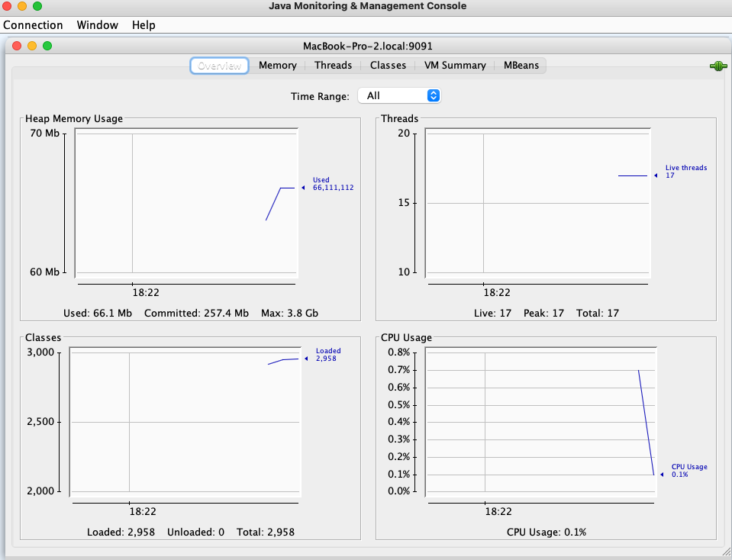Open the Help menu
The height and width of the screenshot is (560, 732).
[x=143, y=25]
